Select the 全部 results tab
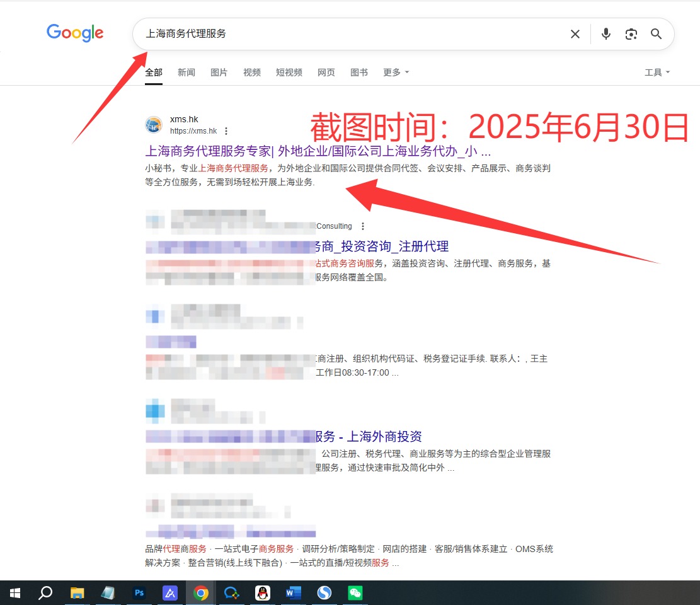 154,72
